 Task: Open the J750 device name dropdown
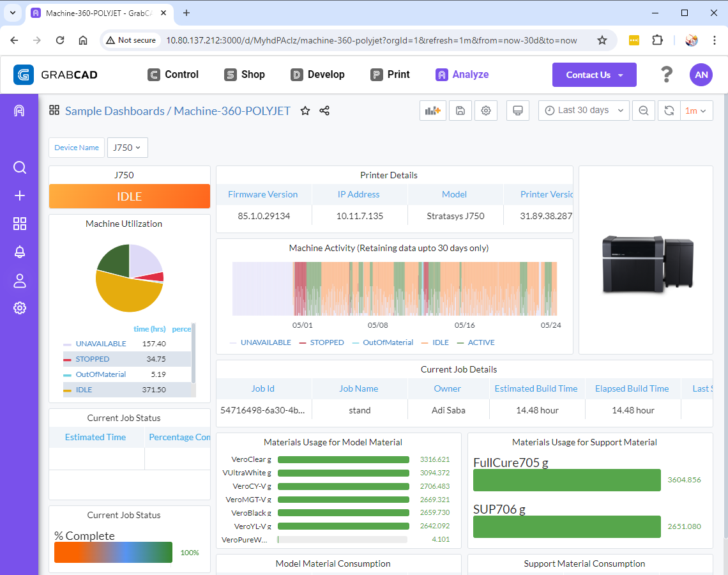(127, 148)
